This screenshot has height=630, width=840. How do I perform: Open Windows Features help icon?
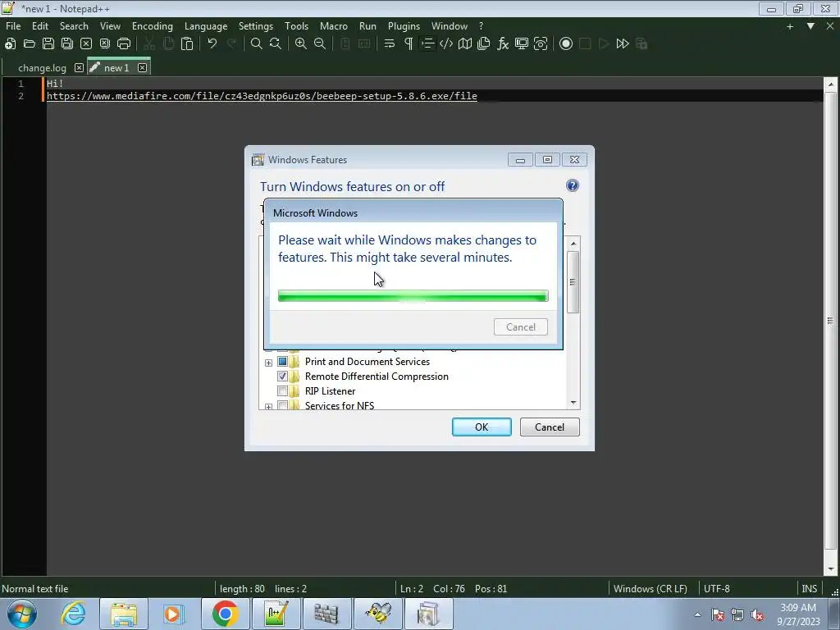pyautogui.click(x=572, y=185)
